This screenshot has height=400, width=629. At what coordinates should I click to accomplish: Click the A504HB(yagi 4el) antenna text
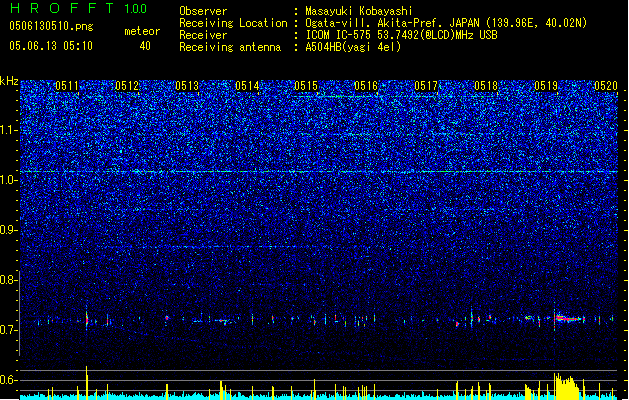353,47
